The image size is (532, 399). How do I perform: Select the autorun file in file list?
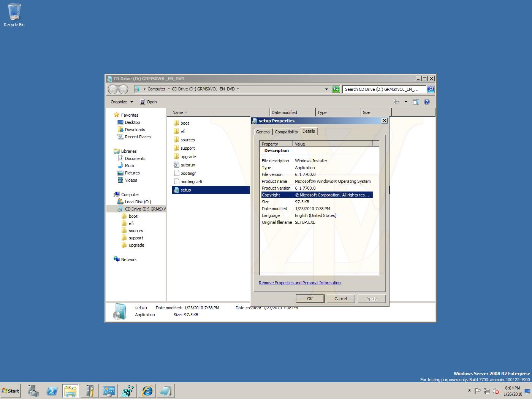184,165
